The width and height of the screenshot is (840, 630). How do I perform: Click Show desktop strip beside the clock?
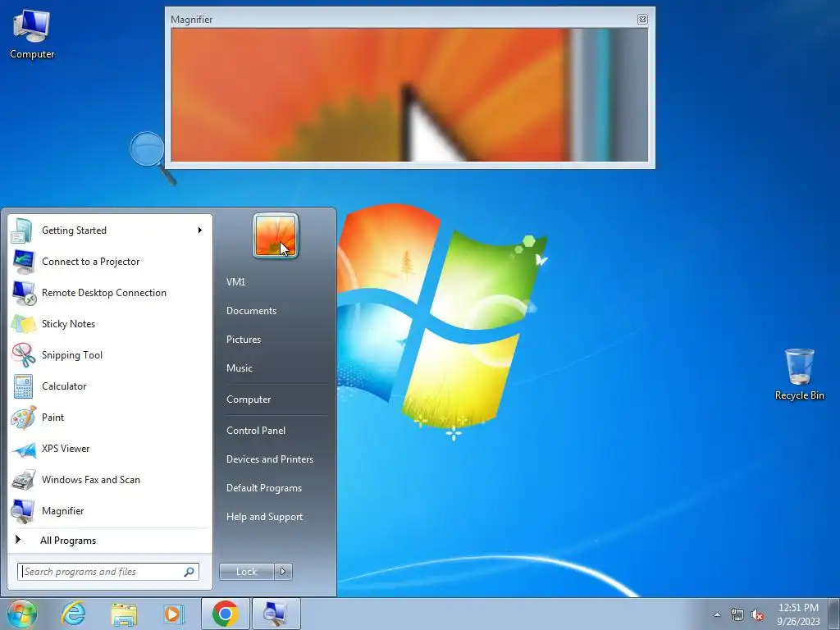(835, 614)
